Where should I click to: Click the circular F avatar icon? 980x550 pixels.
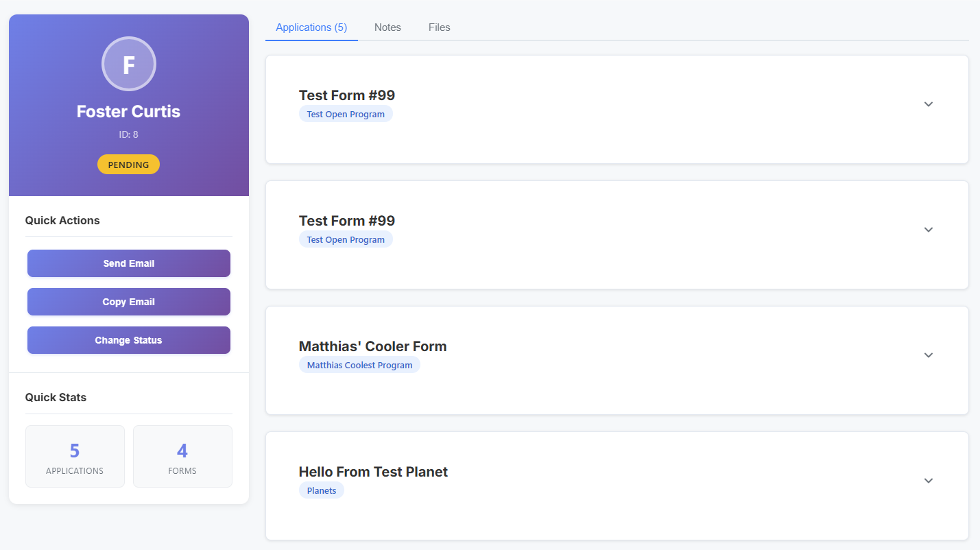point(129,64)
